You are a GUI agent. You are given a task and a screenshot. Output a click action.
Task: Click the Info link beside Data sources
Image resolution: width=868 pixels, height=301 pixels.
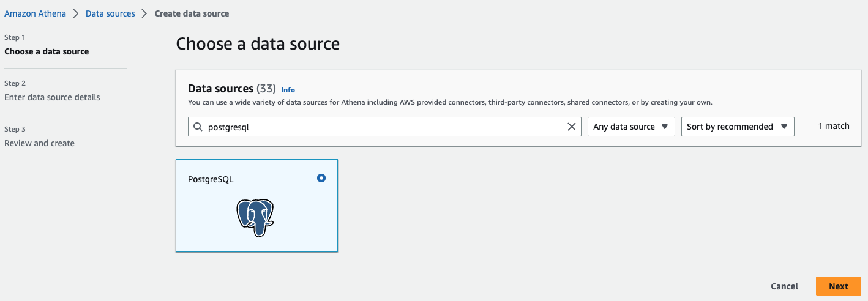[x=288, y=90]
